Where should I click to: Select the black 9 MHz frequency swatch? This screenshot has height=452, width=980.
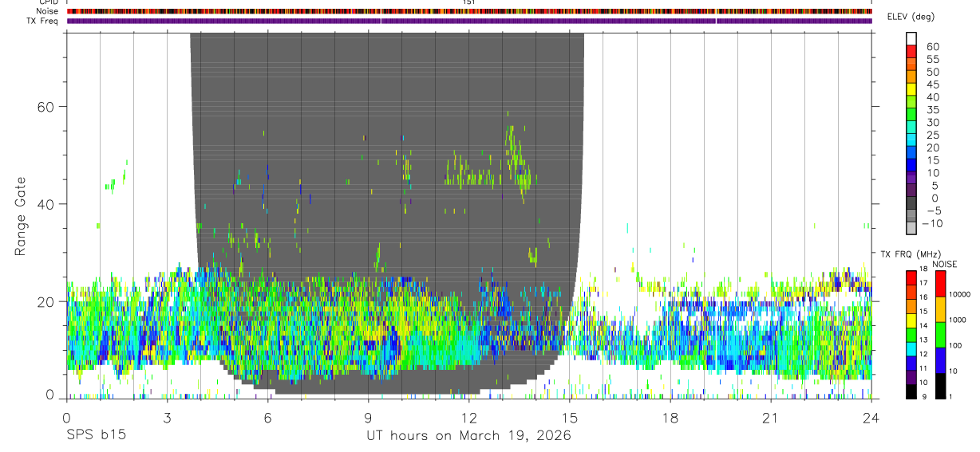[911, 392]
